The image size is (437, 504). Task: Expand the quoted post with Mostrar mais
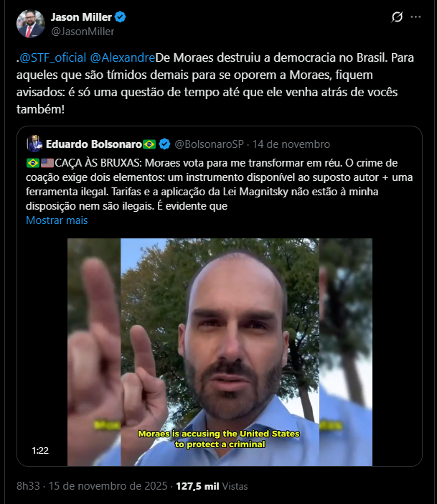click(x=57, y=220)
